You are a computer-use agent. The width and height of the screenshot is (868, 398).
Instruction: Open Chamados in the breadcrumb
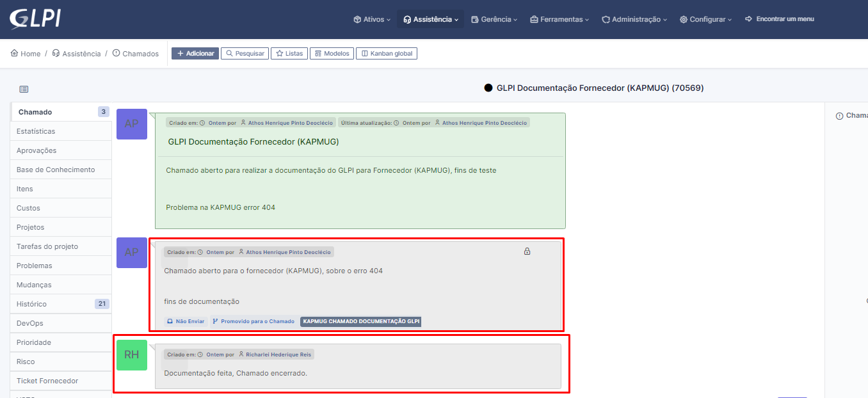[135, 54]
